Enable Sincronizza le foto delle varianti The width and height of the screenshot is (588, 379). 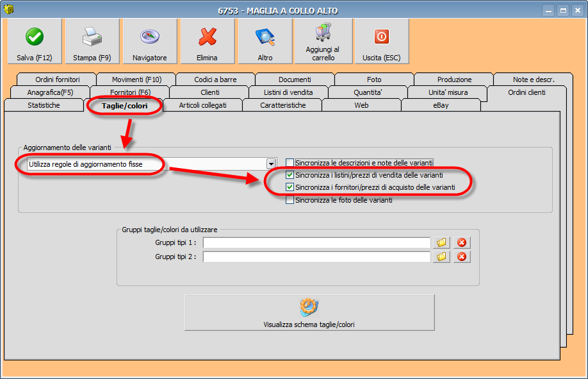tap(290, 200)
